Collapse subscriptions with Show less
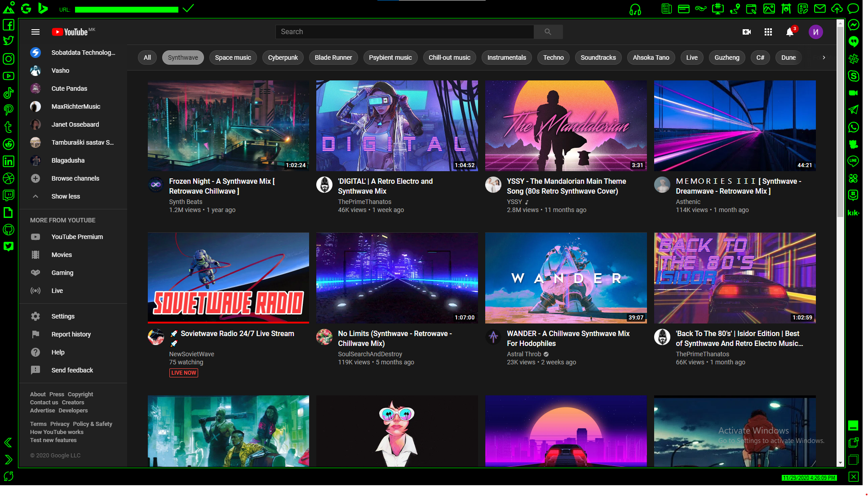The width and height of the screenshot is (868, 496). point(66,196)
